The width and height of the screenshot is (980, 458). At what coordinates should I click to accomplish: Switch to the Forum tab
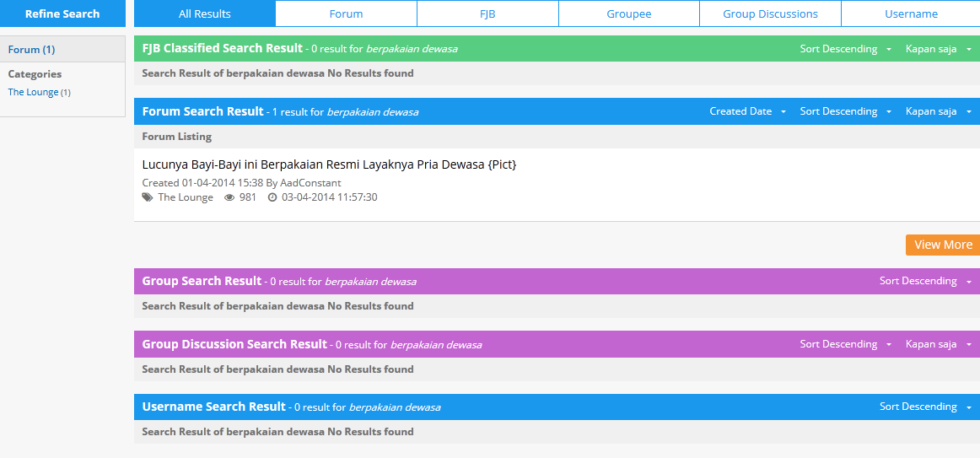pyautogui.click(x=347, y=13)
